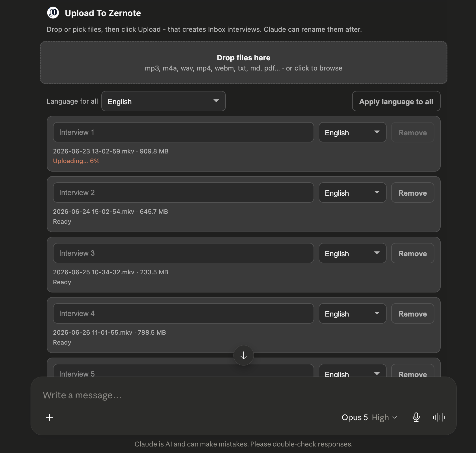Click filename 2026-06-25 10-34-32.mkv

coord(94,272)
